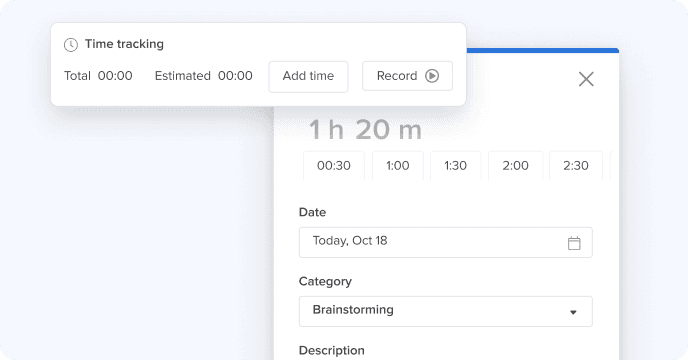The image size is (688, 360).
Task: Click the Category label
Action: click(325, 281)
